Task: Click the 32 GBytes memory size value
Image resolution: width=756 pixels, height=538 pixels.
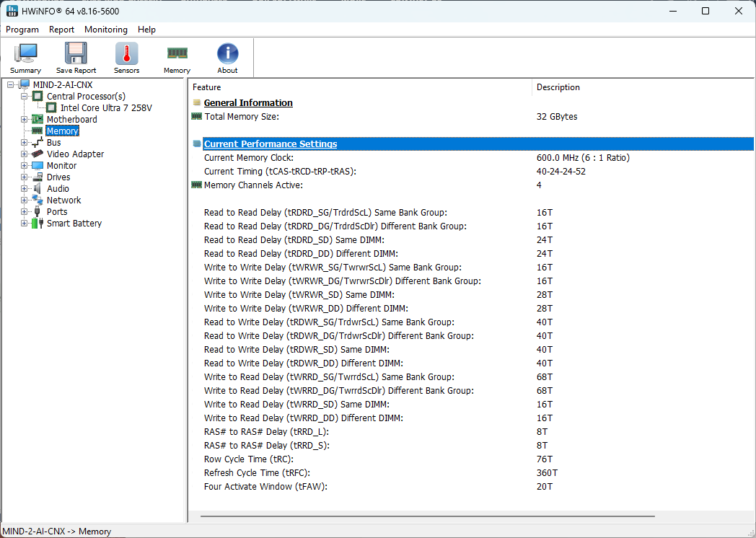Action: pos(557,116)
